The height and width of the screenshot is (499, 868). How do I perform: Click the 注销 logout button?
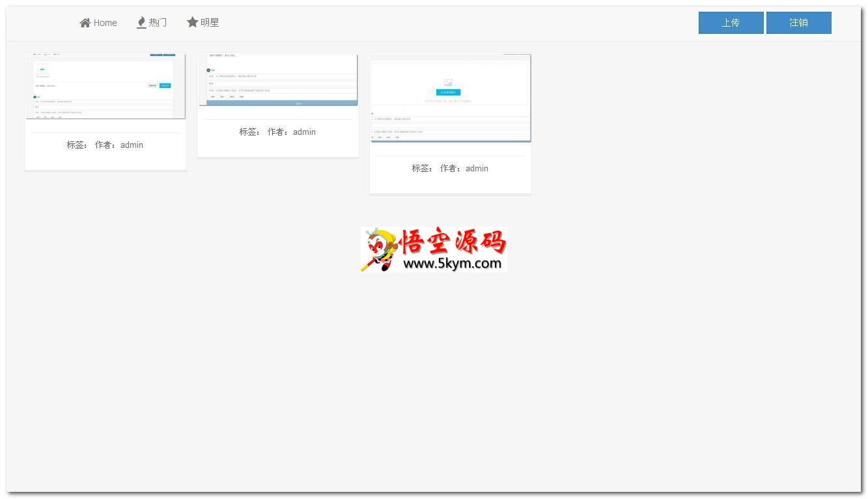tap(798, 23)
